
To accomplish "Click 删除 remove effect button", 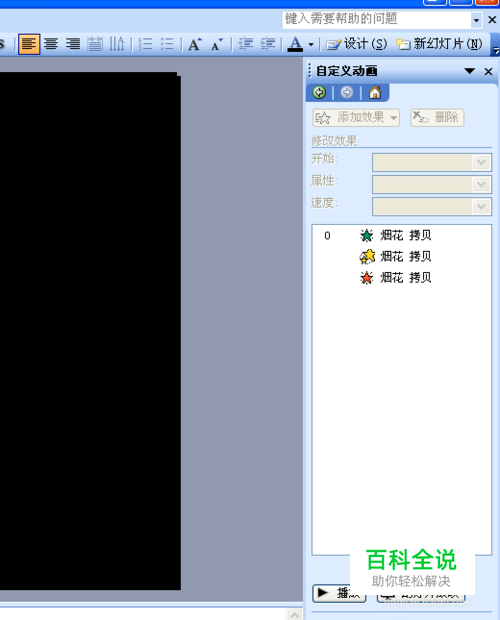I will (x=437, y=117).
